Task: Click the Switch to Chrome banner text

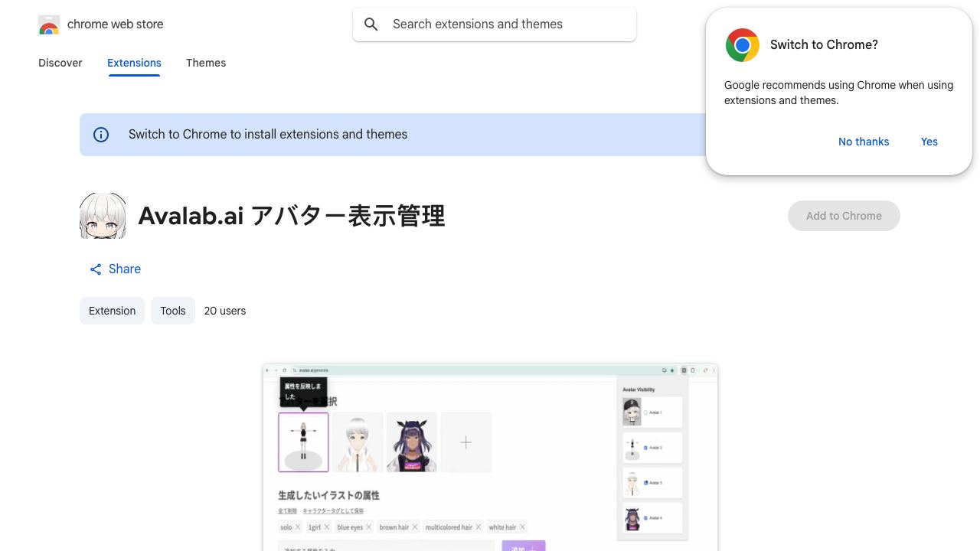Action: (268, 135)
